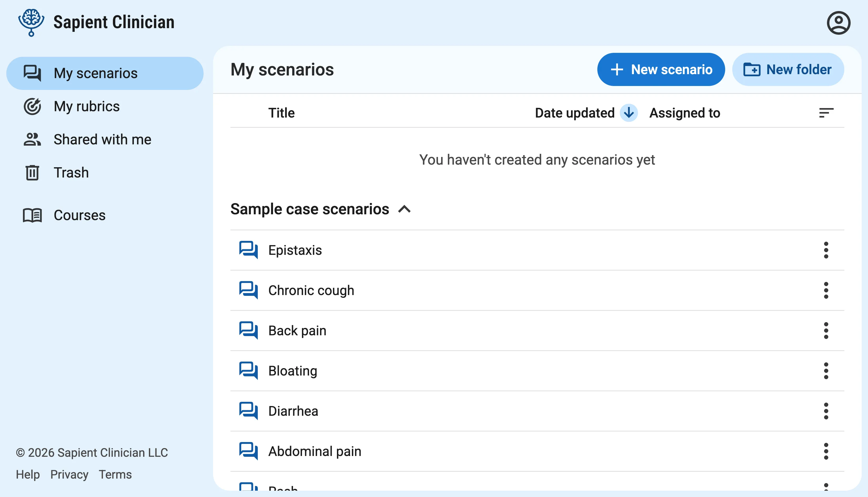Select the Diarrhea sample scenario

(293, 411)
